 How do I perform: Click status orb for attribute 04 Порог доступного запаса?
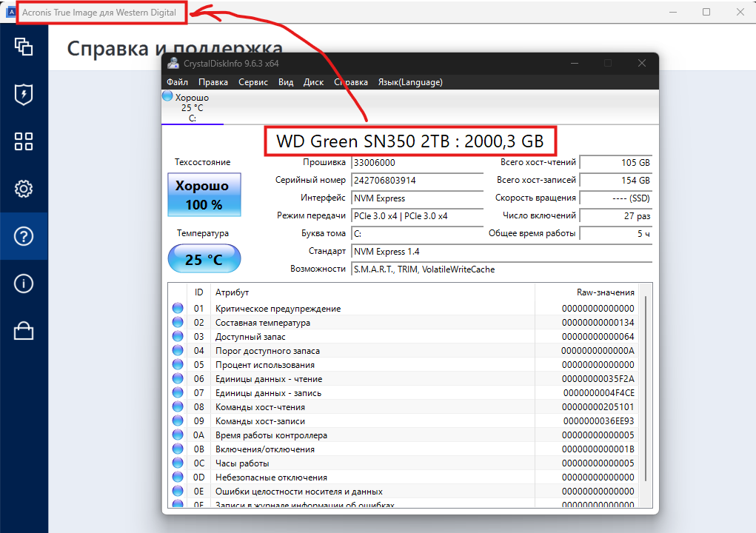pyautogui.click(x=178, y=350)
